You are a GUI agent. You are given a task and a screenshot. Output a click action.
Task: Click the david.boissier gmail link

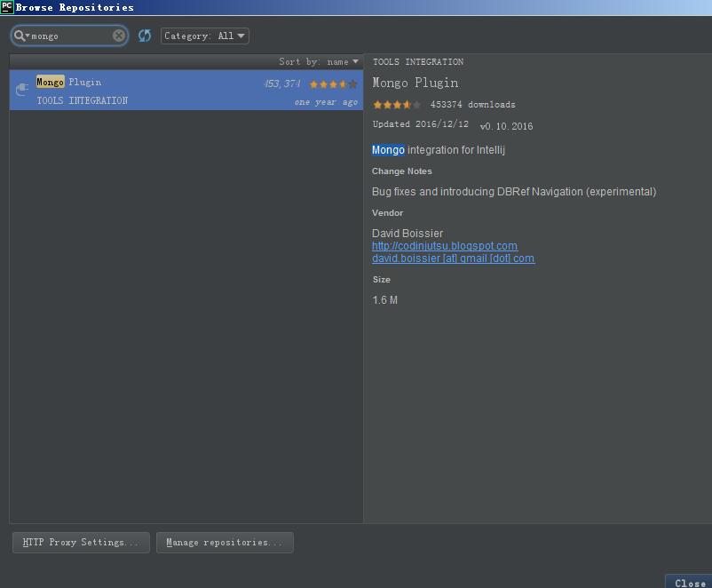coord(453,258)
